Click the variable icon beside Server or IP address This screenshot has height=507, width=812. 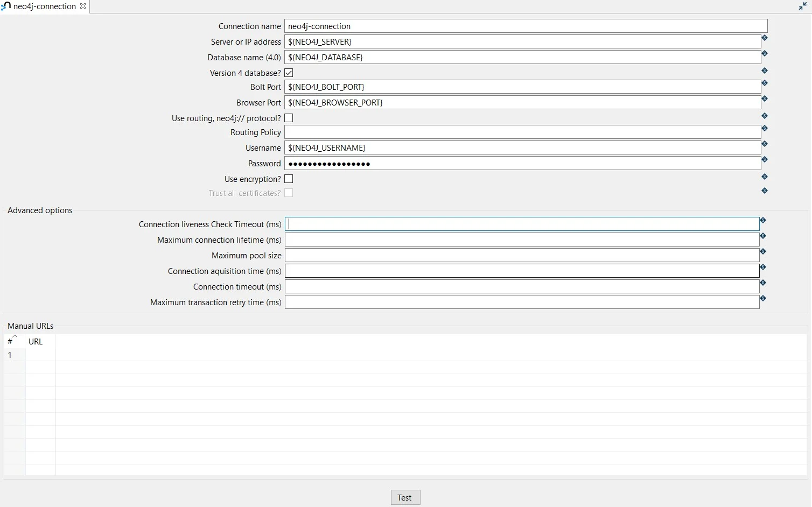(x=764, y=38)
